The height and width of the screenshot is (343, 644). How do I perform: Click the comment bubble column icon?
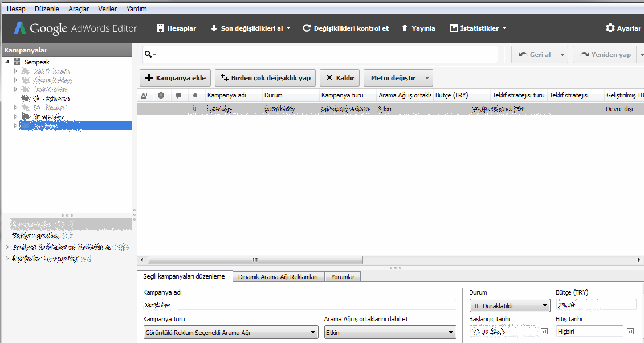178,96
